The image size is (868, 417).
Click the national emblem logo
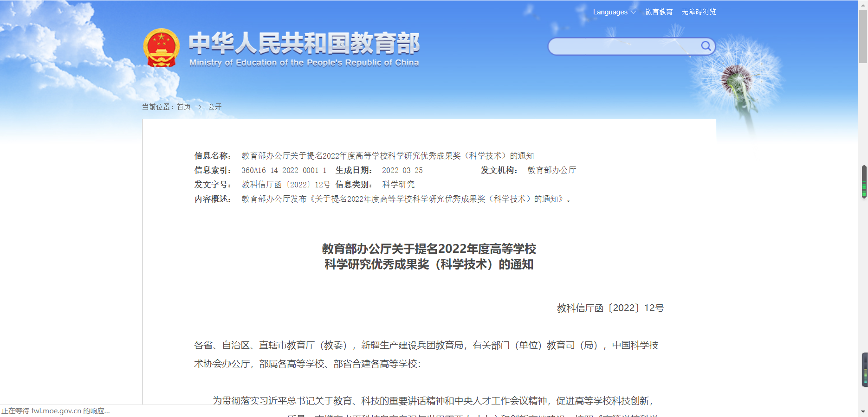coord(162,48)
